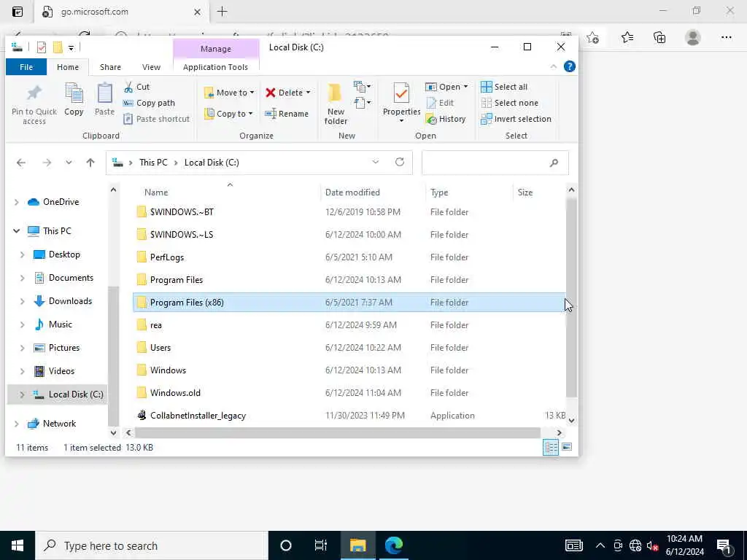The image size is (747, 560).
Task: Customize Quick Access Toolbar dropdown
Action: [71, 47]
